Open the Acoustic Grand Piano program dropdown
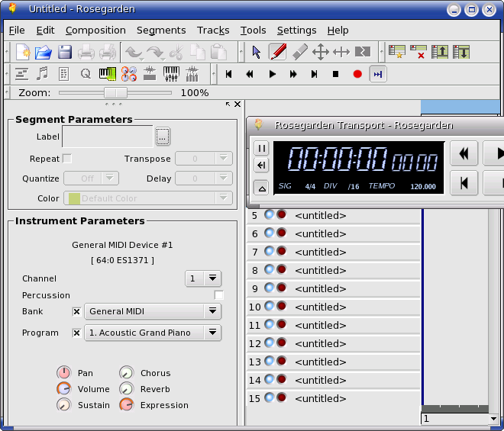Screen dimensions: 504x431 tap(153, 333)
